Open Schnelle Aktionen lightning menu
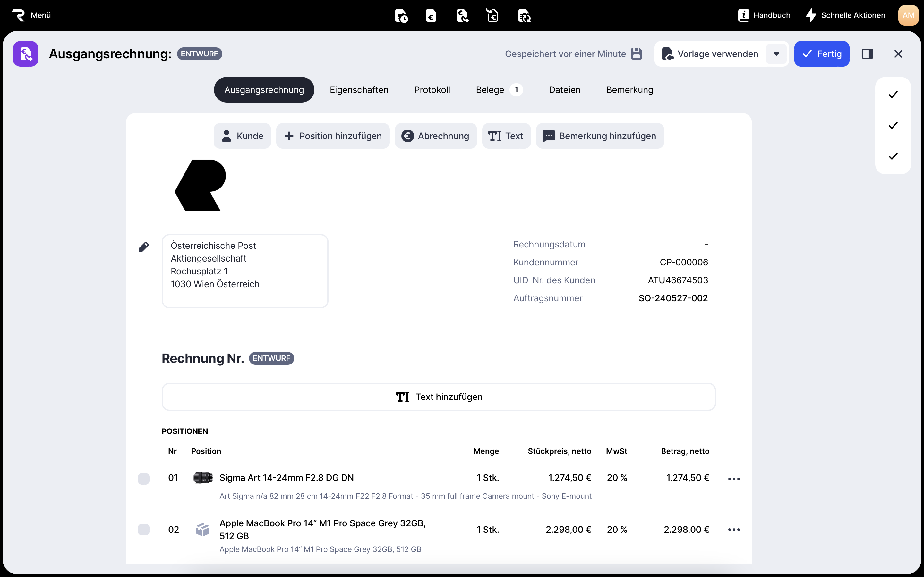The image size is (924, 577). (845, 15)
